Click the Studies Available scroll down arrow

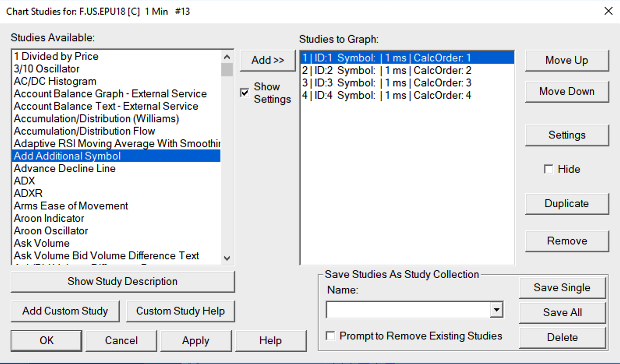(x=227, y=258)
